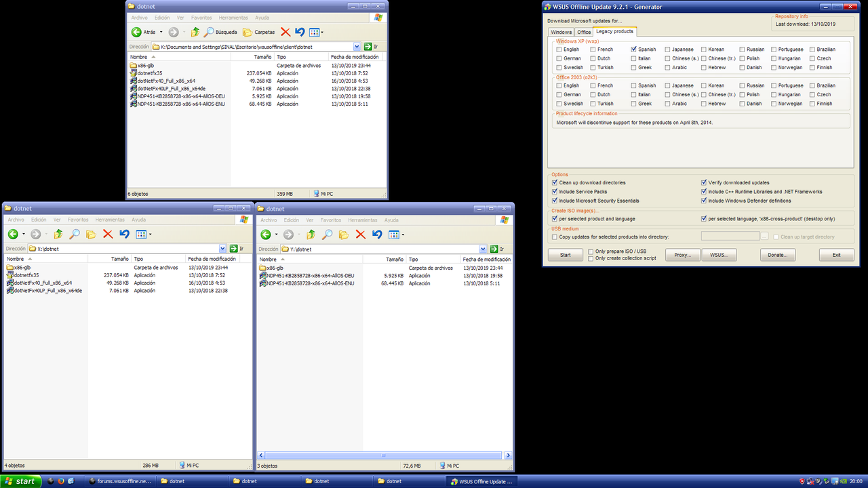The height and width of the screenshot is (488, 868).
Task: Click search magnifier in X:\dotnet window
Action: [75, 235]
